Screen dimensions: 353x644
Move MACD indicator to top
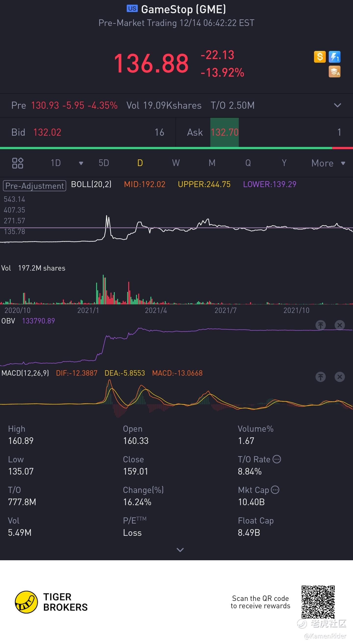point(320,377)
